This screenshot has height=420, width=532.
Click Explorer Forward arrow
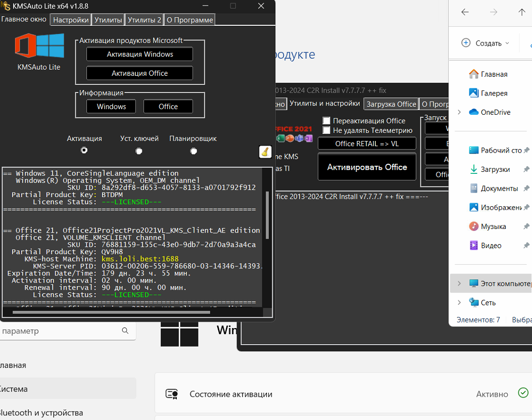(493, 12)
